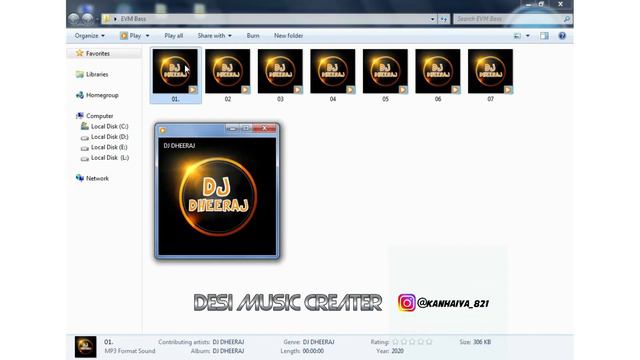Select the 01. audio file thumbnail
640x360 pixels.
click(x=175, y=71)
